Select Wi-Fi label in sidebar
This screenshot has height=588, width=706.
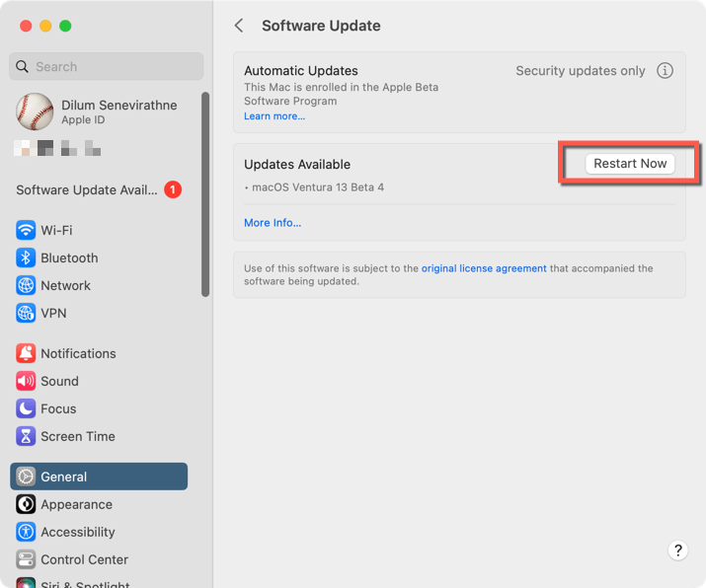[x=56, y=230]
